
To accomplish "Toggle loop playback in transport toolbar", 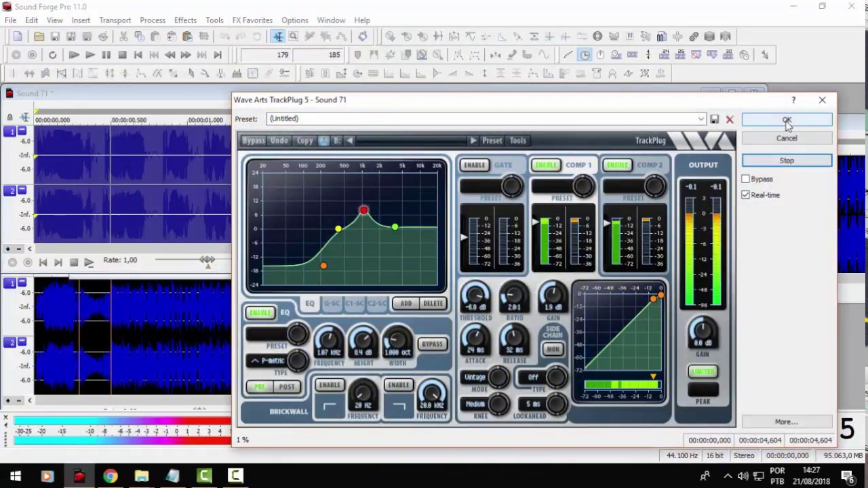I will [x=52, y=55].
